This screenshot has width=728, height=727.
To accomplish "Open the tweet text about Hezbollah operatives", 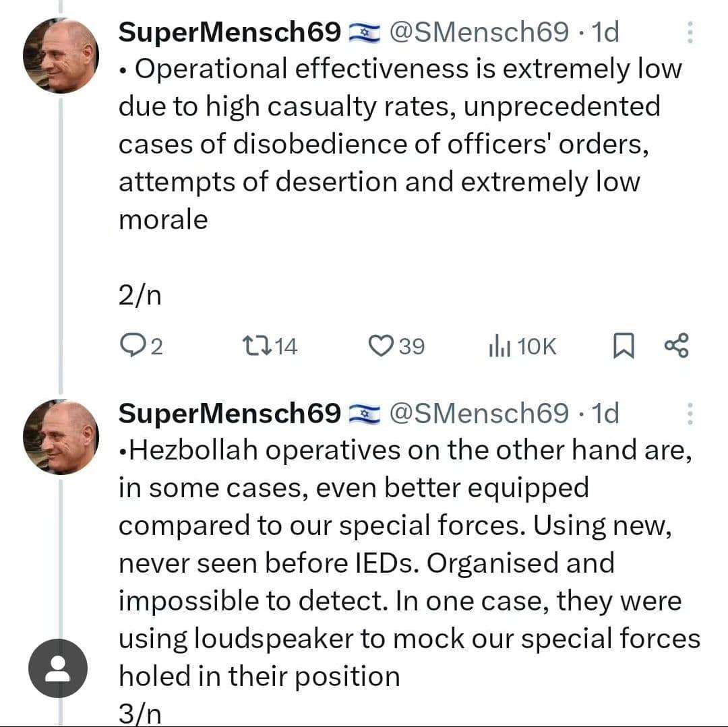I will click(404, 563).
